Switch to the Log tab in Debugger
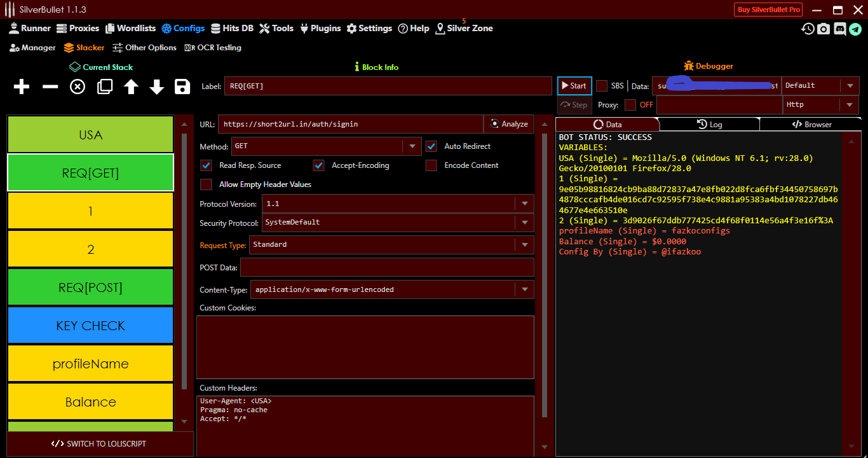 click(x=710, y=124)
